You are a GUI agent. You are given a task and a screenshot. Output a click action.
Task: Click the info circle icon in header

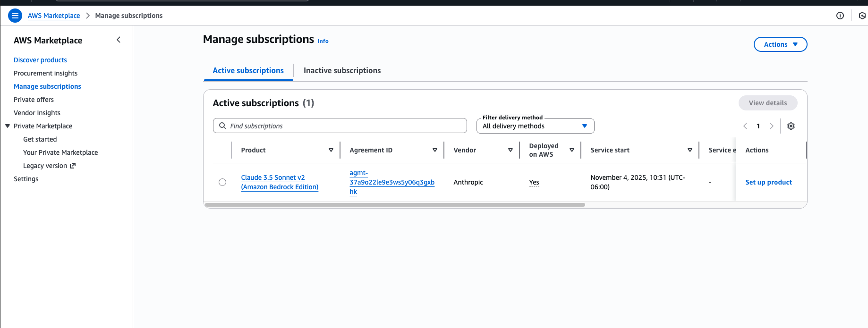[x=840, y=16]
